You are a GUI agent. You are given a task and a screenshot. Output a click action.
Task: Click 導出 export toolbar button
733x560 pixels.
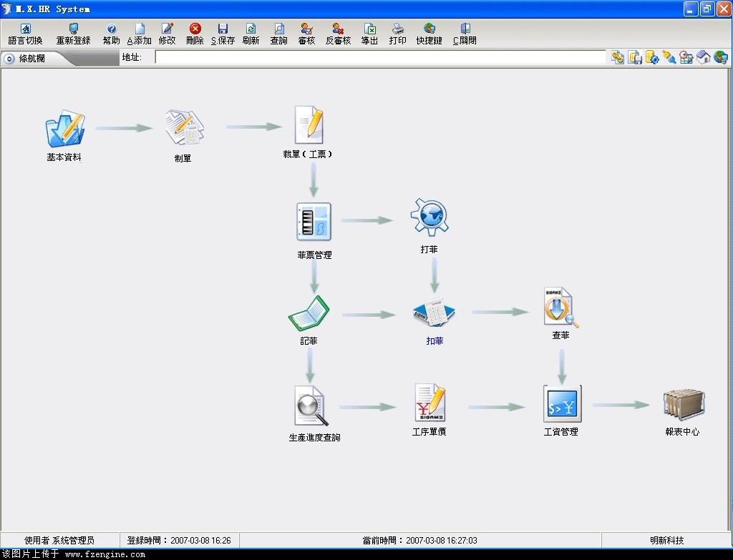[x=369, y=34]
